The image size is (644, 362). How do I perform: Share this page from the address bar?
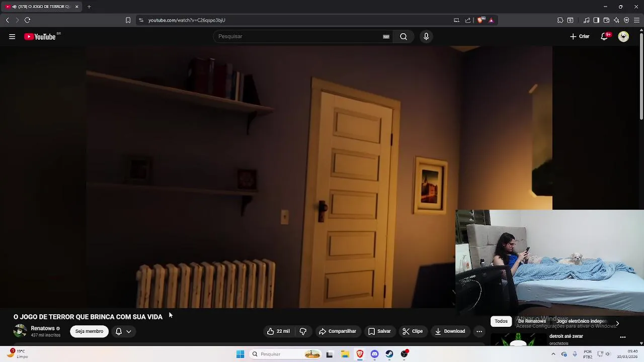[x=468, y=20]
